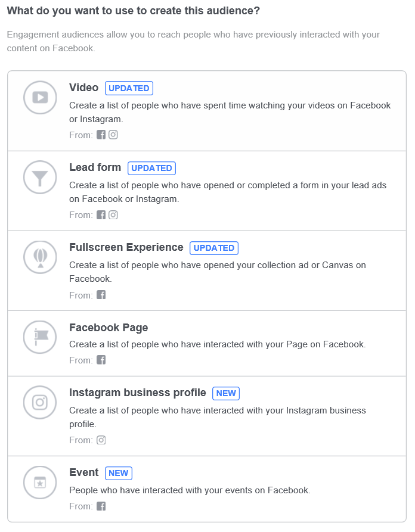Viewport: 415px width, 532px height.
Task: Click the Facebook source icon under Lead form
Action: coord(101,215)
